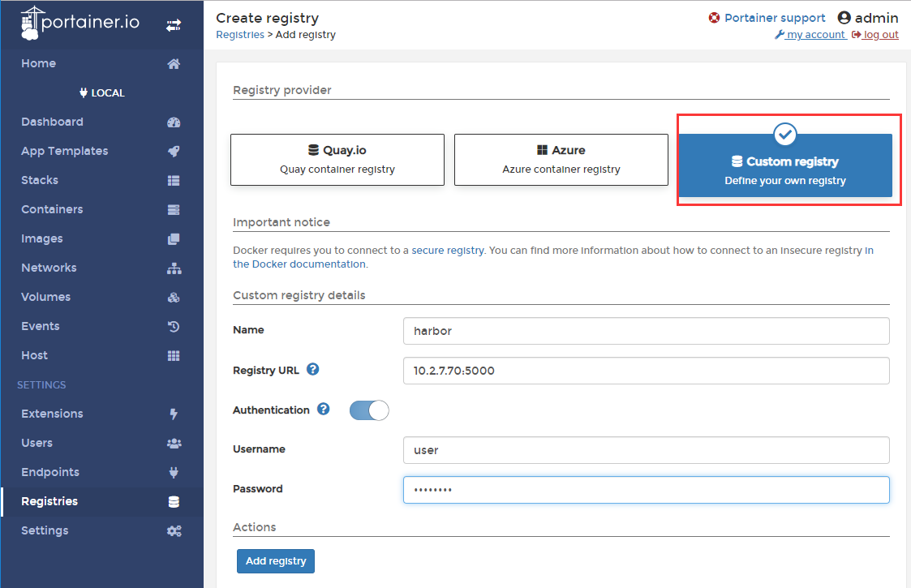Viewport: 911px width, 588px height.
Task: Click the Add registry button
Action: [x=275, y=561]
